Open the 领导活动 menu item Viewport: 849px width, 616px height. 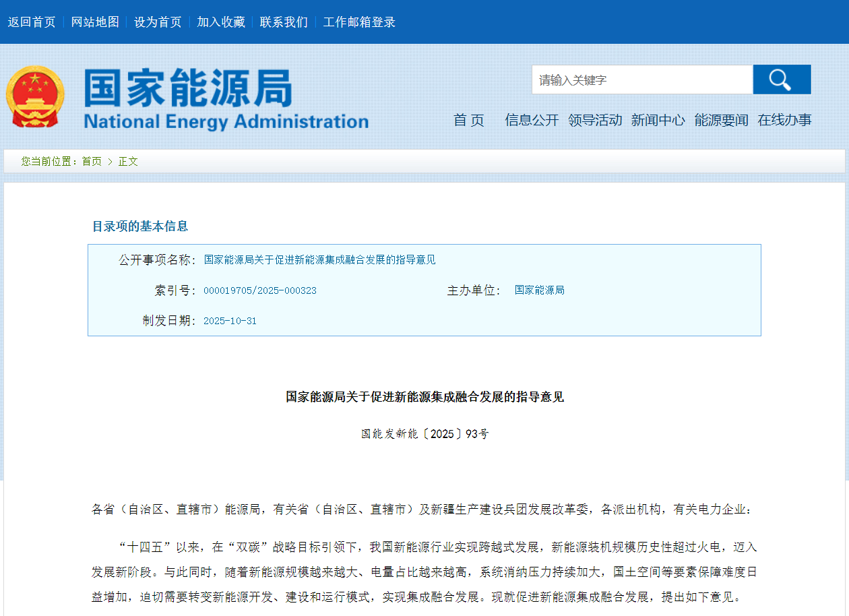tap(594, 120)
